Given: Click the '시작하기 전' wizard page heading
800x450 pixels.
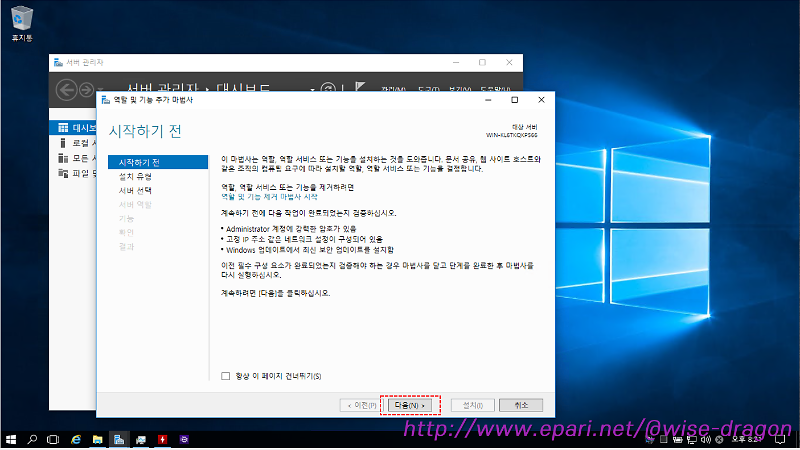Looking at the screenshot, I should 145,131.
